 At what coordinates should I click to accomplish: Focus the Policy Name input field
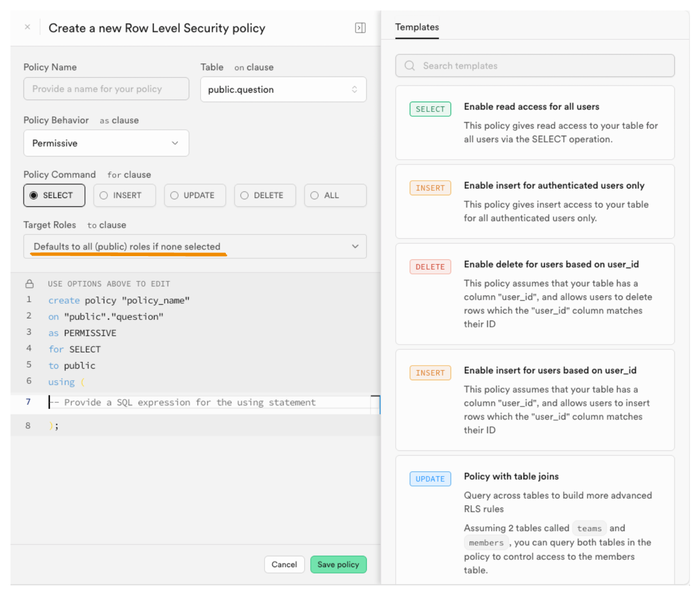pos(106,89)
